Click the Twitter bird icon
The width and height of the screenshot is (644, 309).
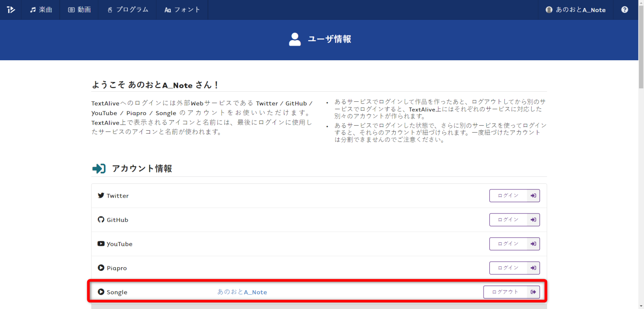point(101,195)
